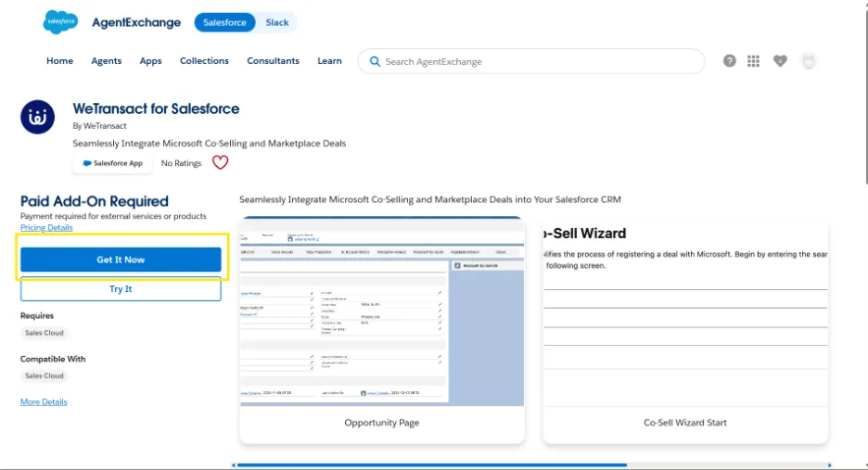Click the search magnifier icon
The height and width of the screenshot is (470, 868).
[x=375, y=61]
